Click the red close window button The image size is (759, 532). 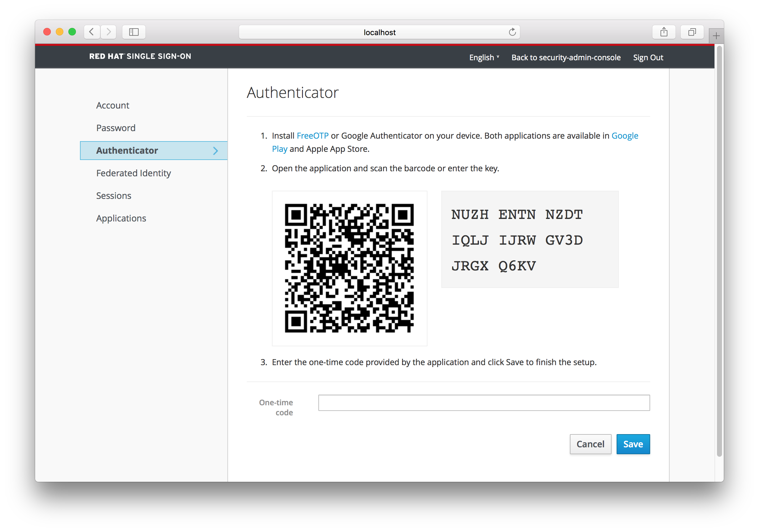pos(47,32)
